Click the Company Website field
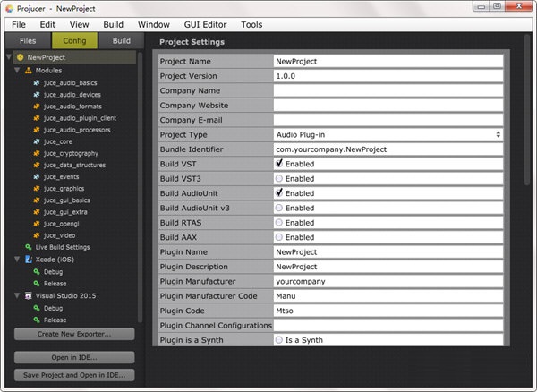 point(388,106)
